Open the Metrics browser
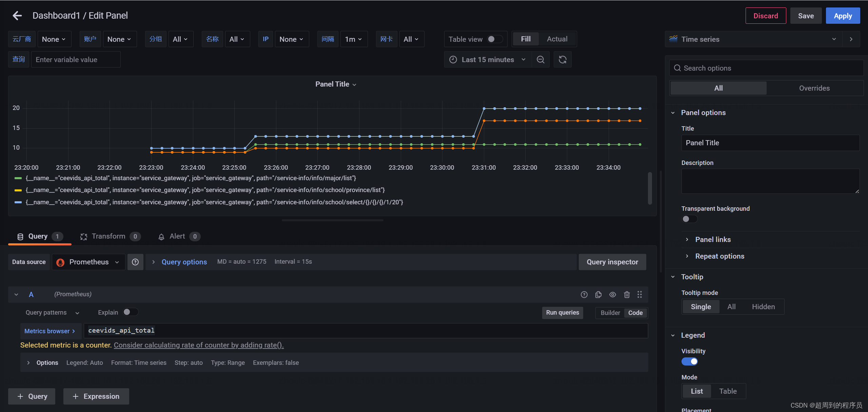Viewport: 868px width, 412px height. (x=51, y=331)
